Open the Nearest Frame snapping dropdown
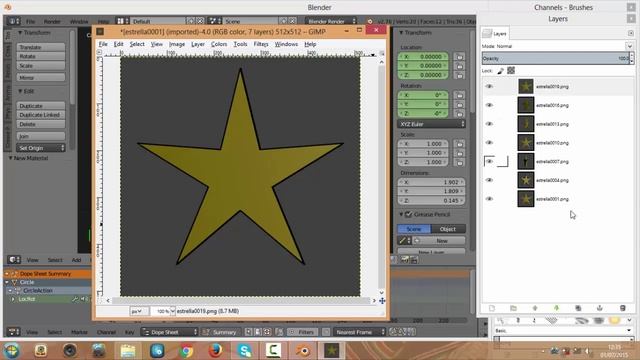The height and width of the screenshot is (360, 640). click(x=360, y=332)
